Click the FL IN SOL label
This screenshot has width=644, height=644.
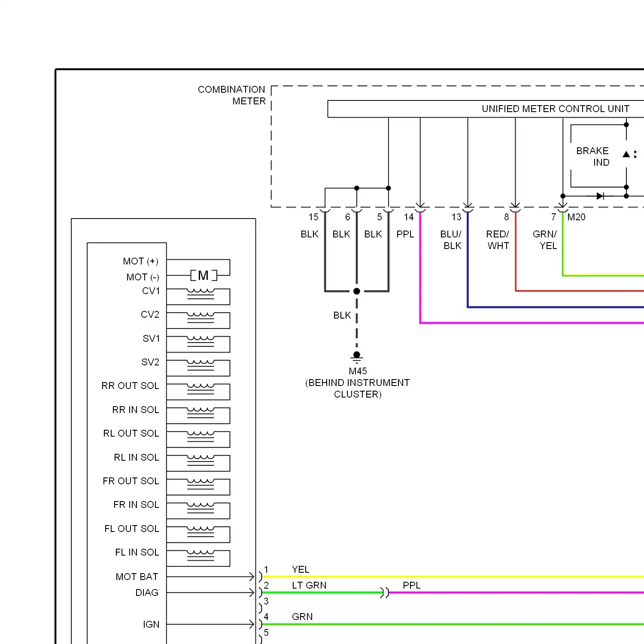(137, 553)
